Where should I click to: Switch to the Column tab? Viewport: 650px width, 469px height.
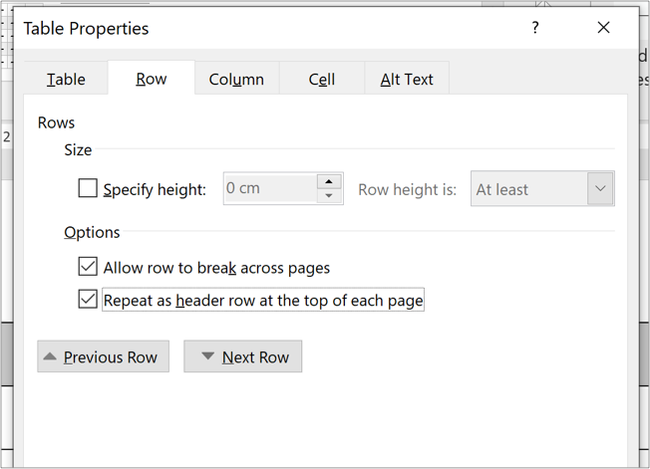(236, 79)
